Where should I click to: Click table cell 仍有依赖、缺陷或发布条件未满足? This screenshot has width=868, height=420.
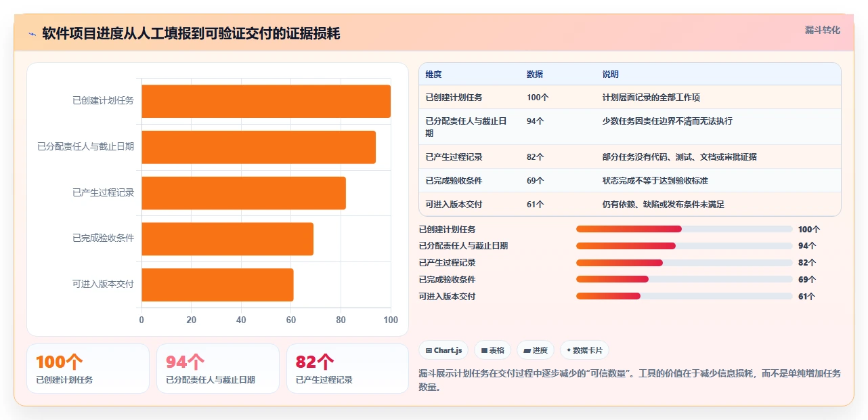point(664,205)
